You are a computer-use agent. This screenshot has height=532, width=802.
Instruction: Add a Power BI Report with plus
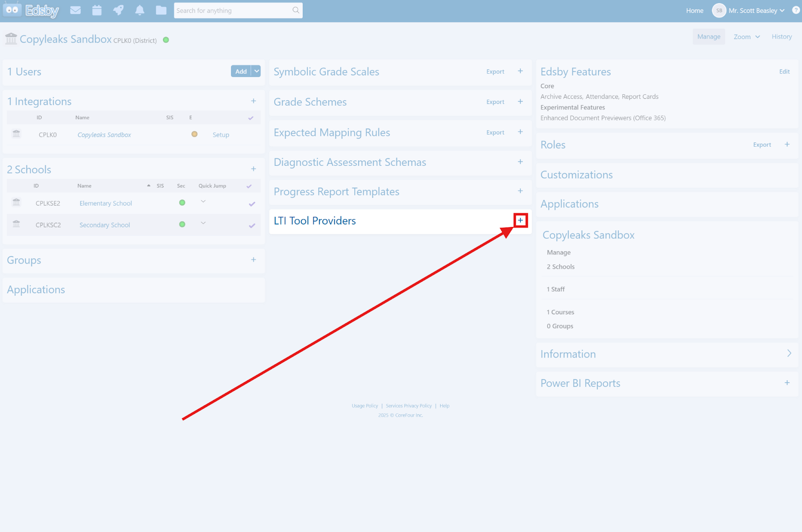tap(787, 383)
